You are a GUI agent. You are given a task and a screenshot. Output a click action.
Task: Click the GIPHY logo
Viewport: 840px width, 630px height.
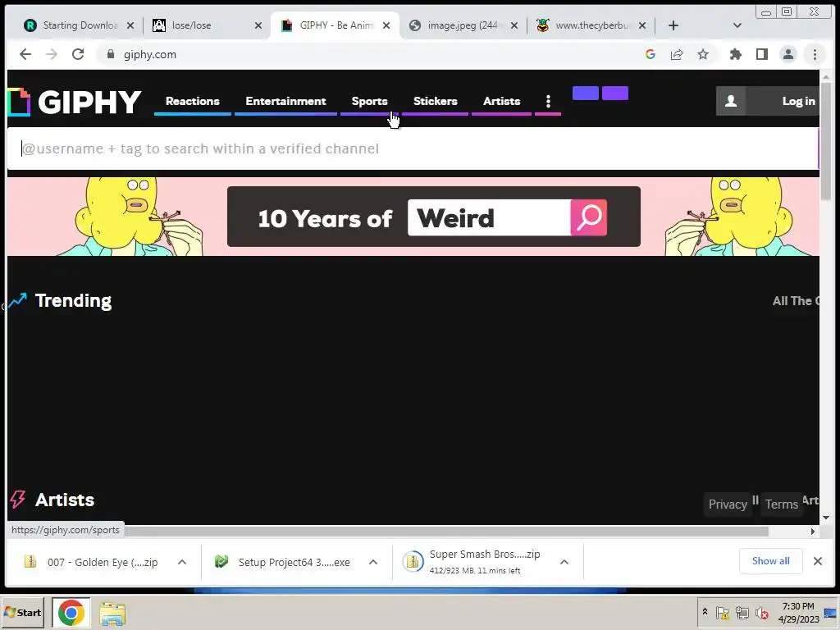[75, 102]
